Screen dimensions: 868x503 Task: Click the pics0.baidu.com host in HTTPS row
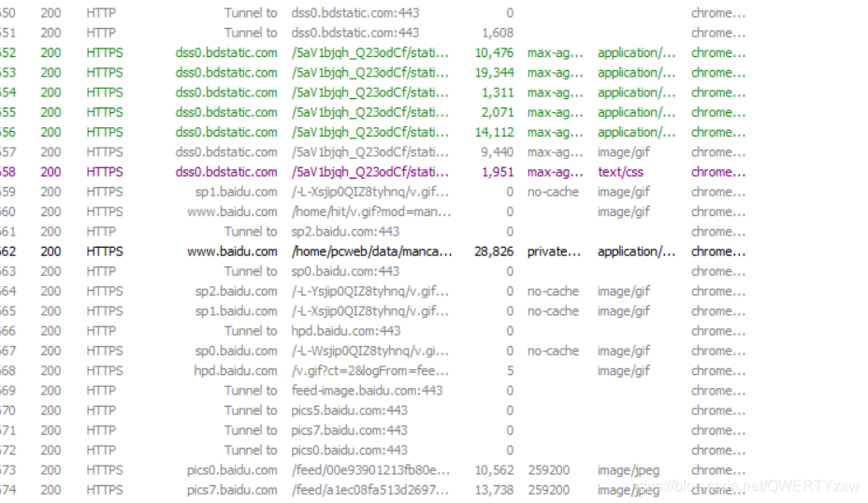pyautogui.click(x=232, y=471)
